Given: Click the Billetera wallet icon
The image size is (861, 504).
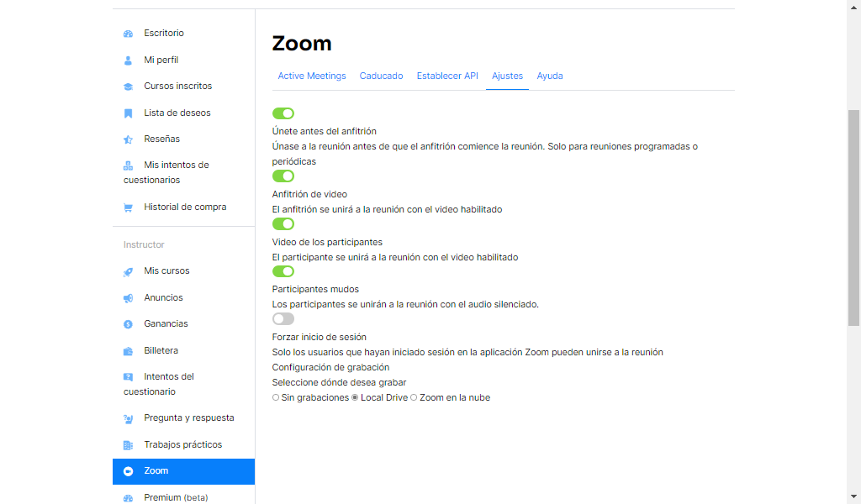Looking at the screenshot, I should pyautogui.click(x=128, y=351).
